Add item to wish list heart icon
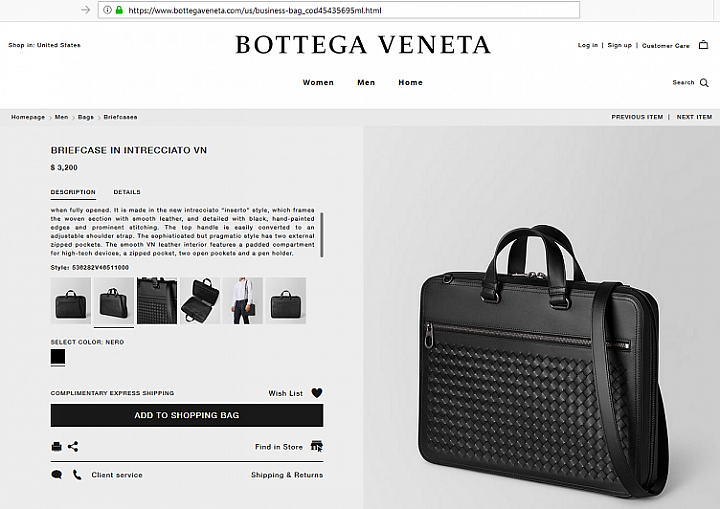 317,393
